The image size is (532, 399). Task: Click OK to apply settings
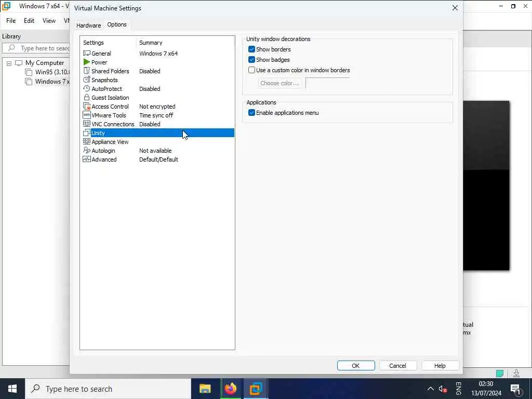click(356, 365)
